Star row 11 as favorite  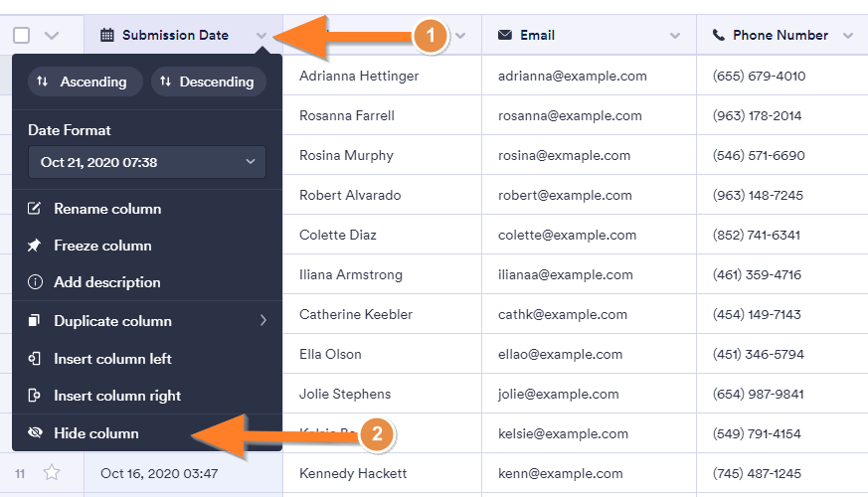point(52,473)
